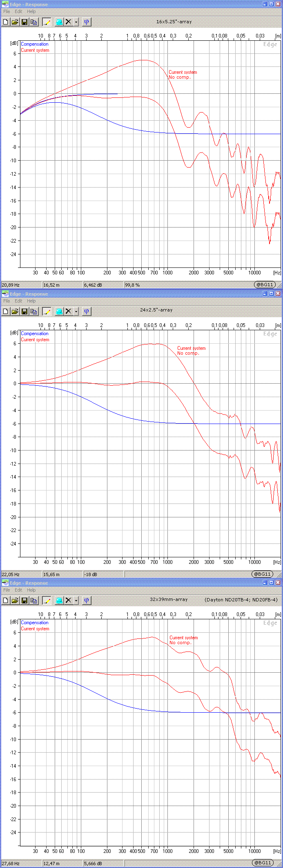Click X delete icon in 24x2.5"-array window
Viewport: 283px width, 868px height.
(69, 311)
